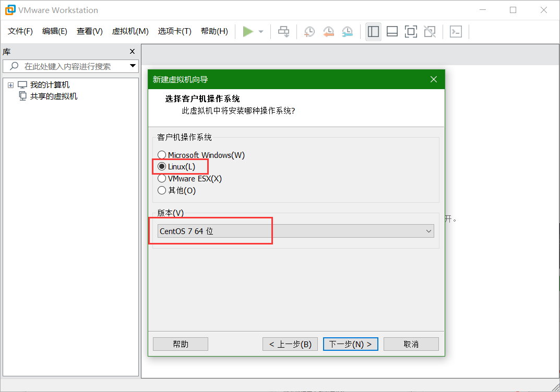The height and width of the screenshot is (392, 560).
Task: Select 共享的虚拟机 in the library tree
Action: point(54,96)
